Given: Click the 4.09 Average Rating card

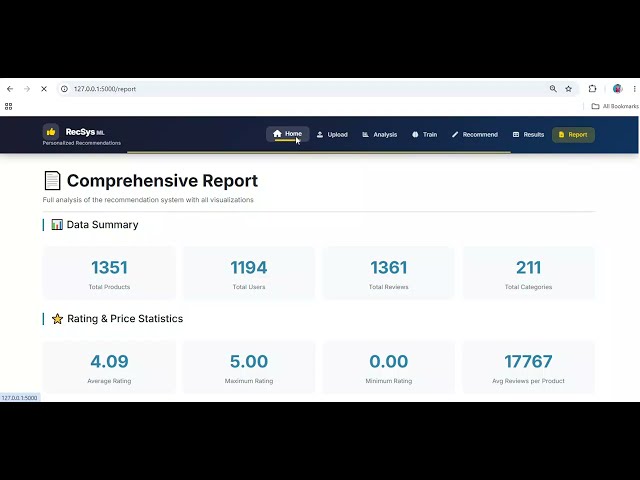Looking at the screenshot, I should pos(109,367).
